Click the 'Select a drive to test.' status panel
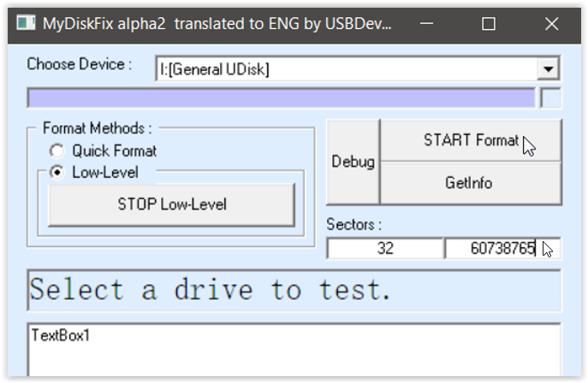Image resolution: width=588 pixels, height=383 pixels. 294,290
